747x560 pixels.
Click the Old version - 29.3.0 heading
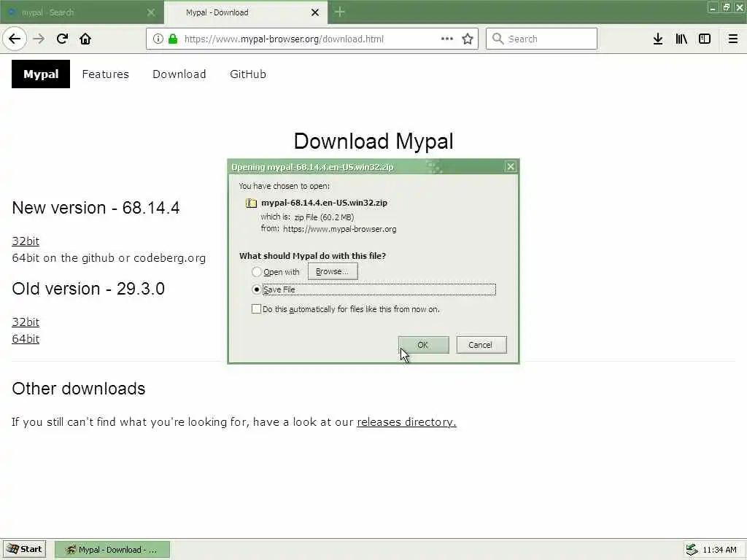click(88, 289)
